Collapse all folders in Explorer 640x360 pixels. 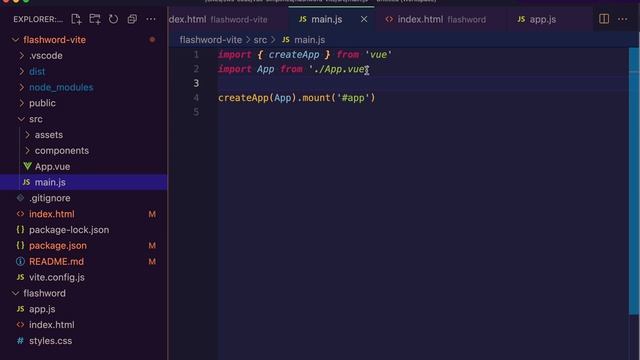132,19
